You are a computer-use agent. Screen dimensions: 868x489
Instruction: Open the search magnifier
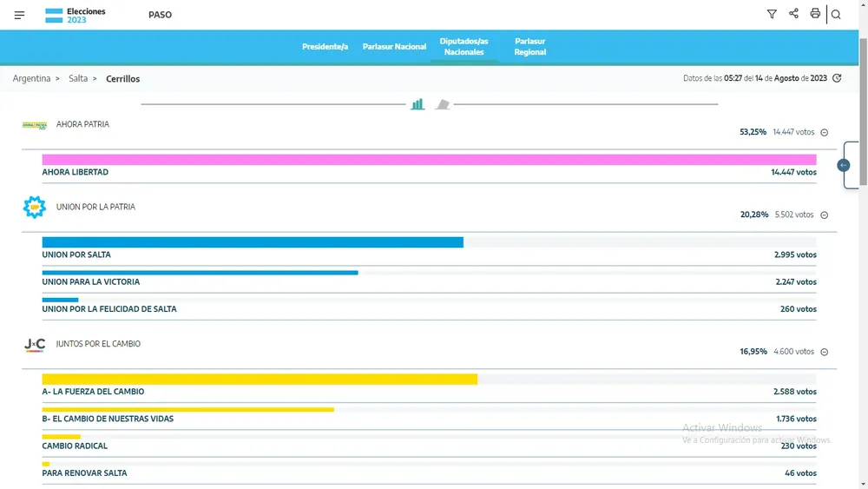pos(836,15)
